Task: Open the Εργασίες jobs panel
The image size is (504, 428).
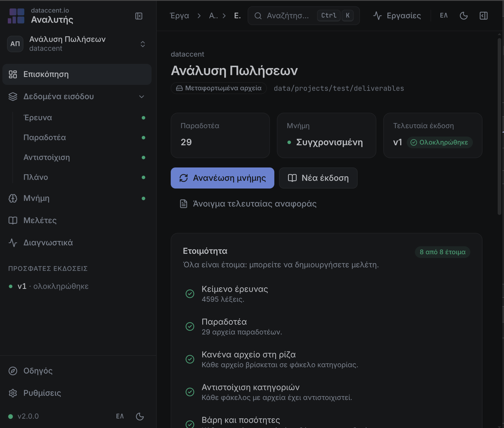Action: [x=397, y=16]
